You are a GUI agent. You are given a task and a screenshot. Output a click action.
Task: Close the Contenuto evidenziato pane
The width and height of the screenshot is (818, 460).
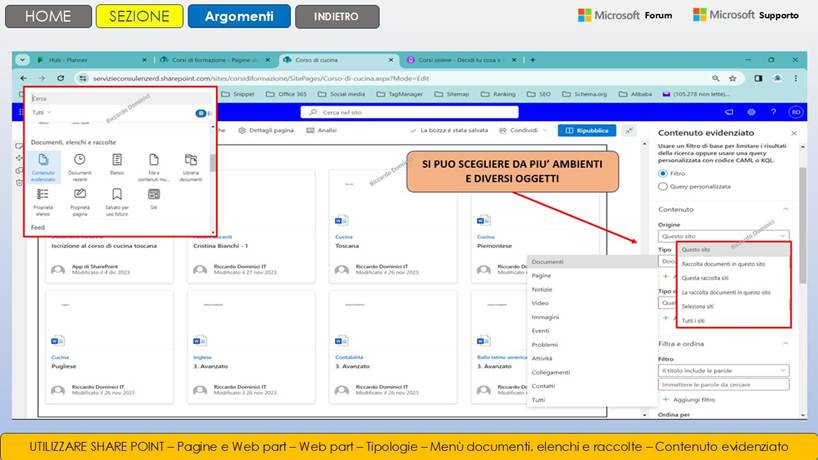tap(793, 134)
